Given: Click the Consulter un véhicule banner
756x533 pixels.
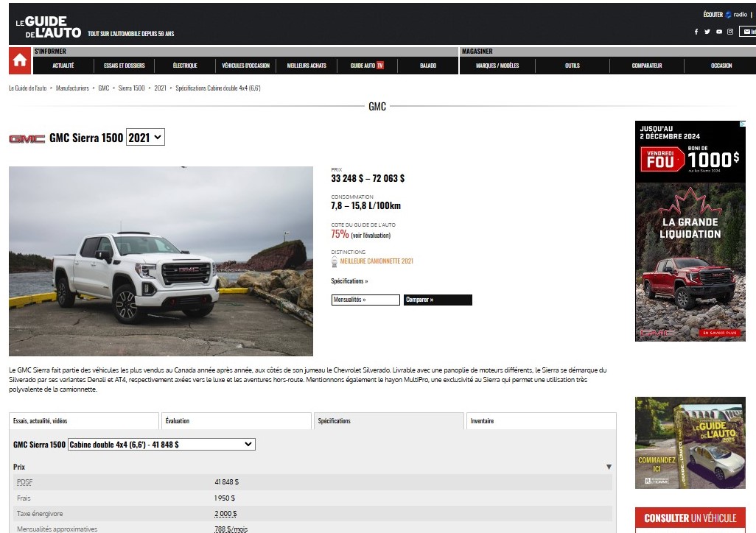Looking at the screenshot, I should click(690, 518).
